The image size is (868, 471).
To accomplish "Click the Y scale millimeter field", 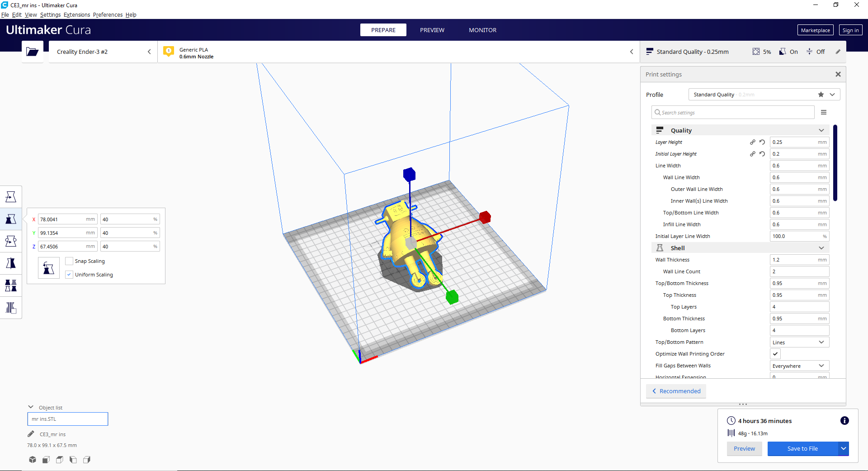I will pos(68,233).
